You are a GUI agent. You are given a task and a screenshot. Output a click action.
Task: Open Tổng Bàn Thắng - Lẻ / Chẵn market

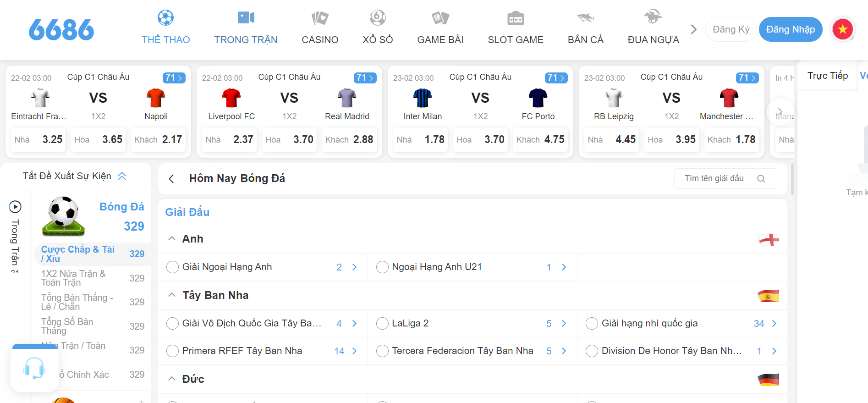pyautogui.click(x=93, y=302)
